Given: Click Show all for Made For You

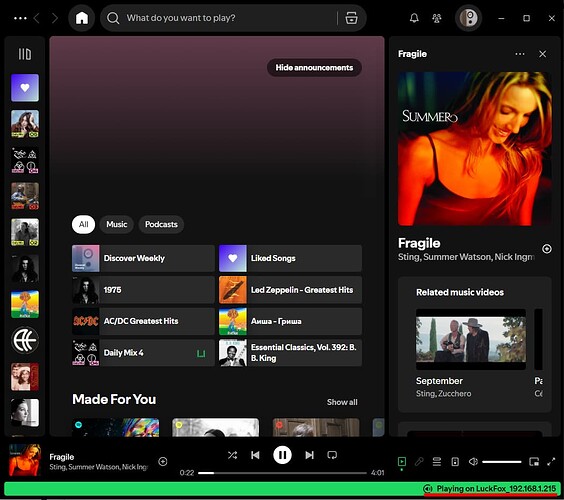Looking at the screenshot, I should click(x=342, y=402).
